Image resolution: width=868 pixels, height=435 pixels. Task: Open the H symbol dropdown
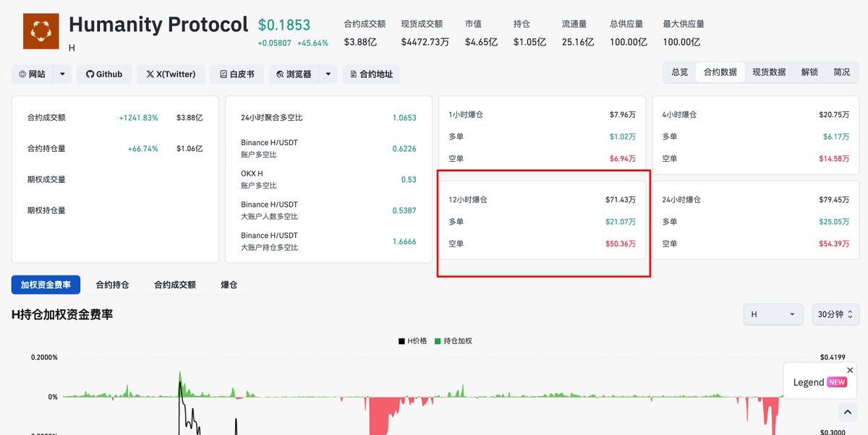pos(773,314)
